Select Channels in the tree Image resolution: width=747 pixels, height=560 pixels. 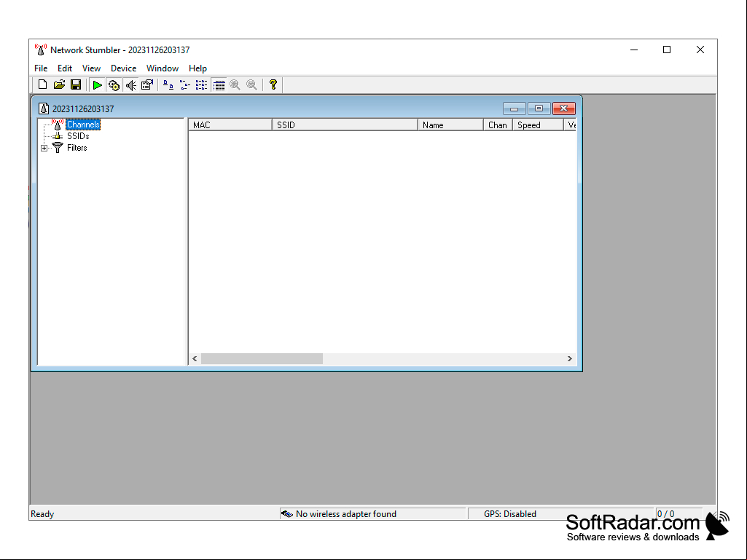tap(83, 125)
